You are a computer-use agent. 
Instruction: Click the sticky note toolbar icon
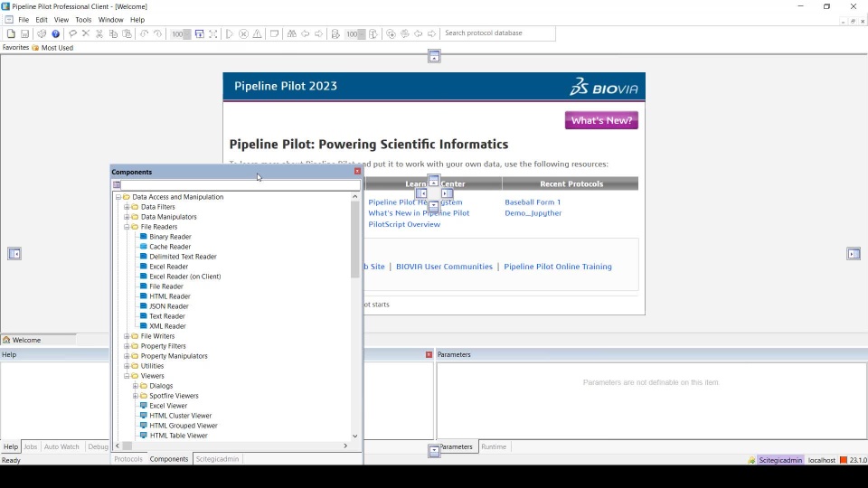tap(274, 33)
